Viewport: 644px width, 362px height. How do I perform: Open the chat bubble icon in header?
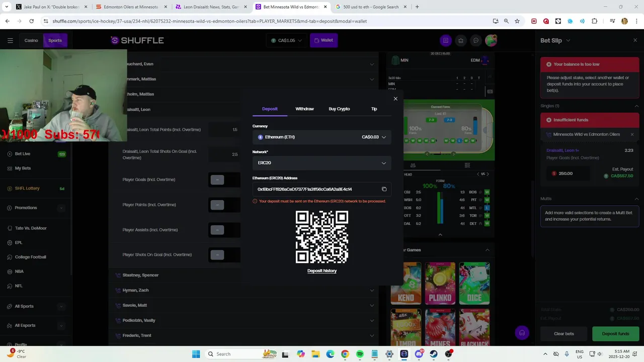coord(476,40)
